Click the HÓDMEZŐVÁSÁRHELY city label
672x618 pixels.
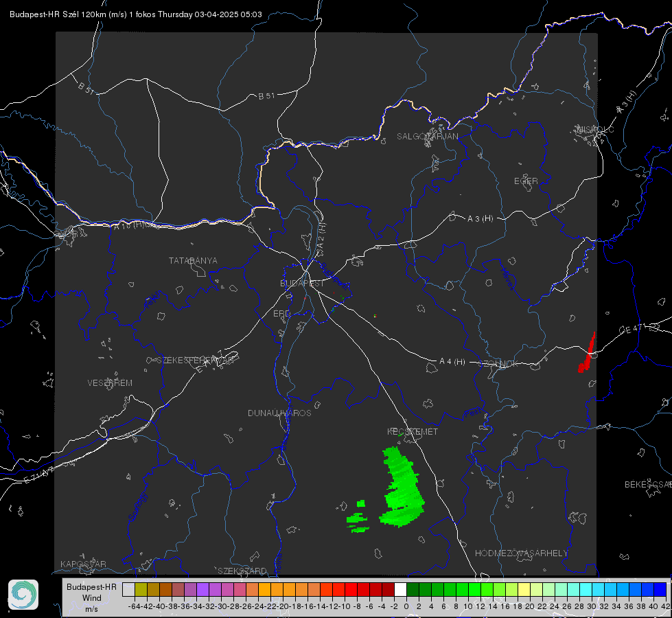coord(521,553)
